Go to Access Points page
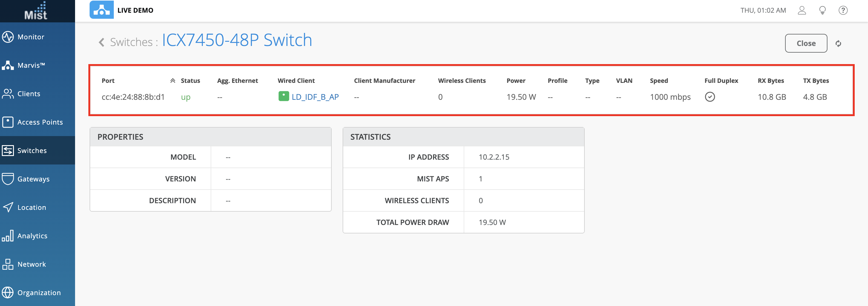868x306 pixels. [x=40, y=122]
